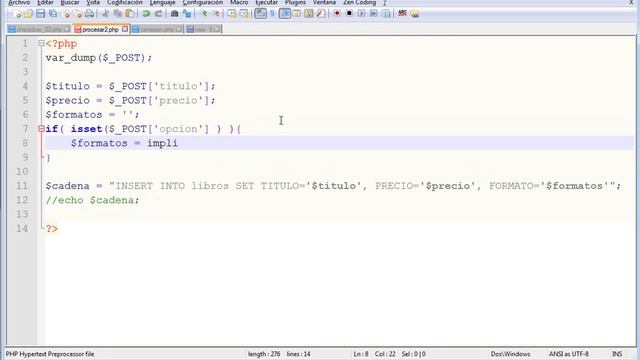Open the Configuración menu
This screenshot has height=360, width=640.
(x=202, y=2)
